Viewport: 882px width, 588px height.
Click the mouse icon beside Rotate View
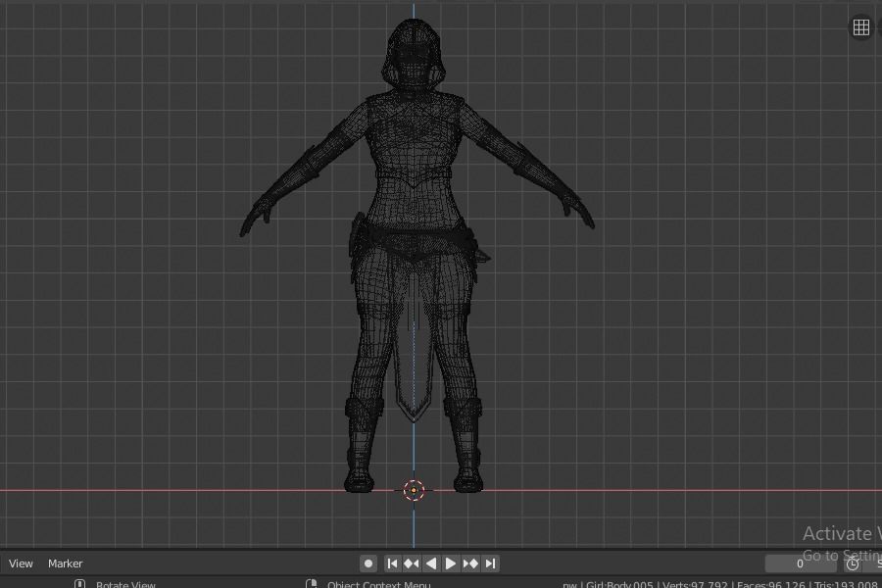[77, 584]
